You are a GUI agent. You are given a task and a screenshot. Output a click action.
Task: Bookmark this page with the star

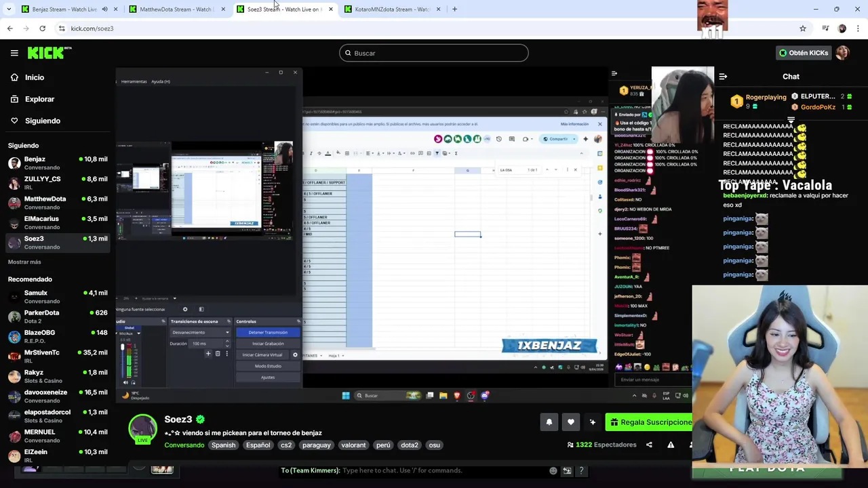(803, 28)
